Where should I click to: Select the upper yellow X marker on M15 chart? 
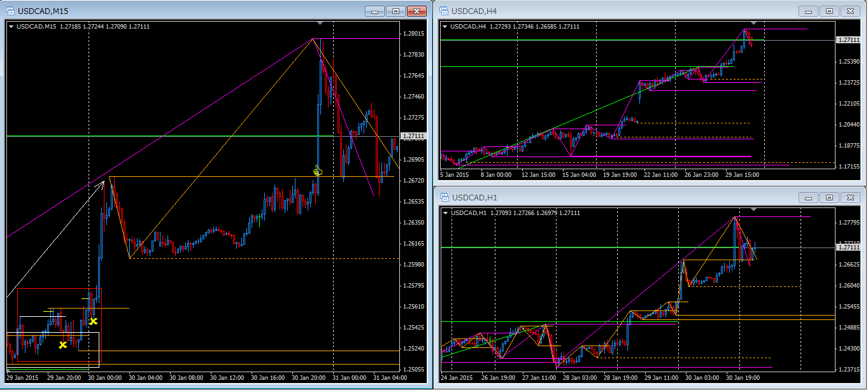click(x=93, y=321)
